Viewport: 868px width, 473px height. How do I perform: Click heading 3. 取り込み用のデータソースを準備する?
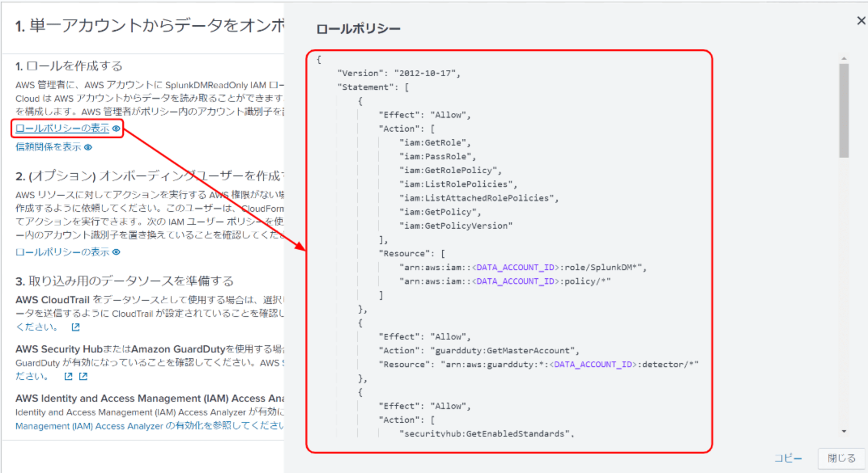tap(125, 281)
